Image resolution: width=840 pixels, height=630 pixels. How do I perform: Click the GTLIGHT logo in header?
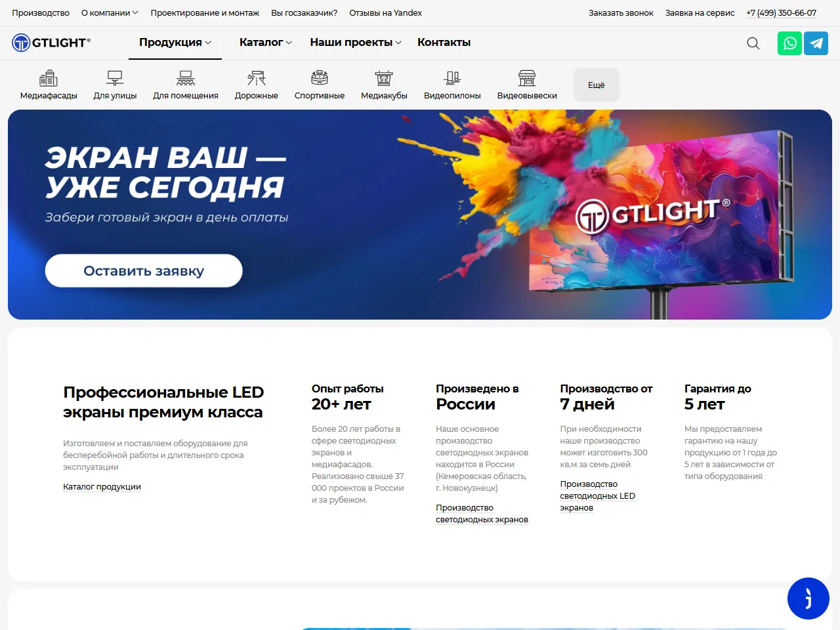click(x=51, y=43)
